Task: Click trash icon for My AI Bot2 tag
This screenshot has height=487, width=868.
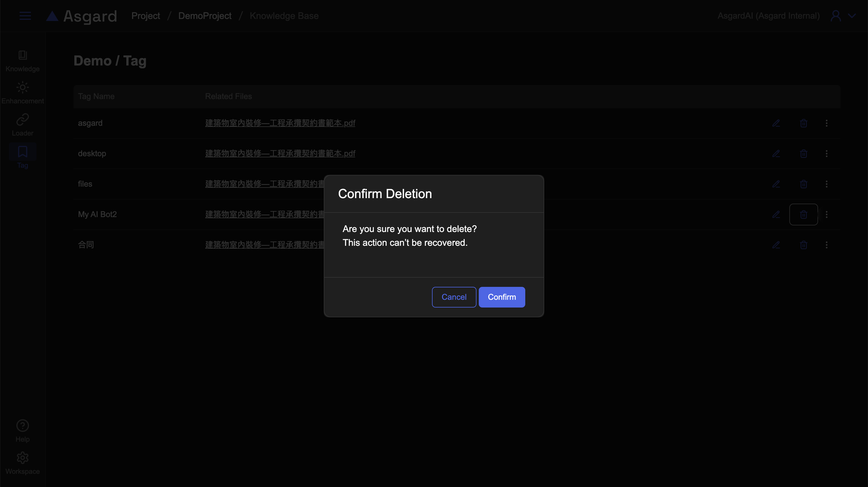Action: 803,214
